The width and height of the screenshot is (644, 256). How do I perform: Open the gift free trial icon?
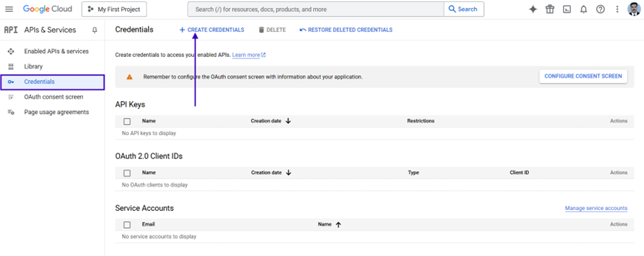(x=550, y=10)
